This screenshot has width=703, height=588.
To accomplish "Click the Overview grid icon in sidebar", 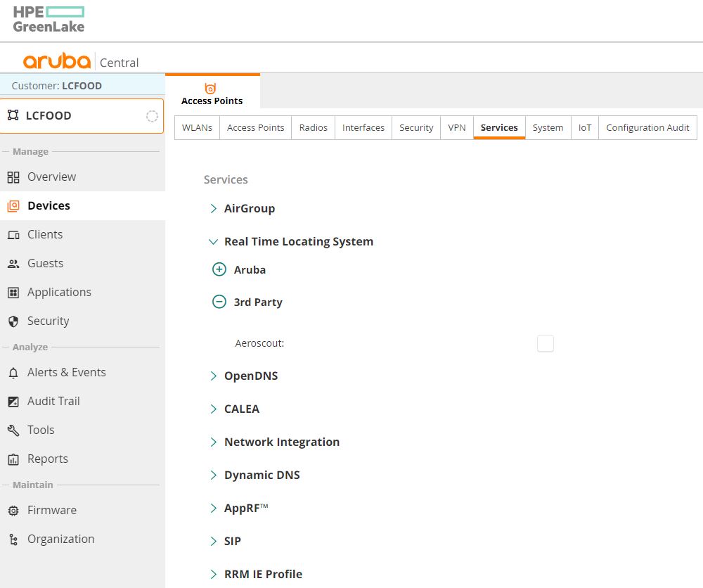I will tap(13, 177).
